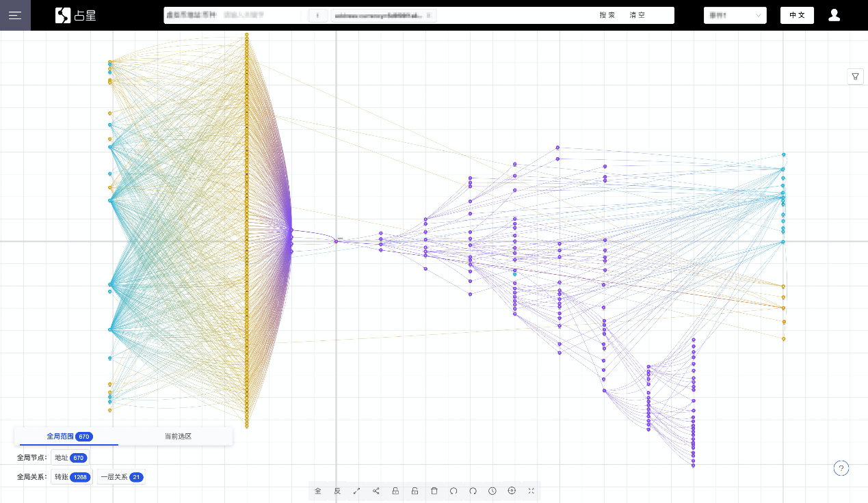Click the redo arrow icon
Viewport: 868px width, 503px height.
[473, 491]
